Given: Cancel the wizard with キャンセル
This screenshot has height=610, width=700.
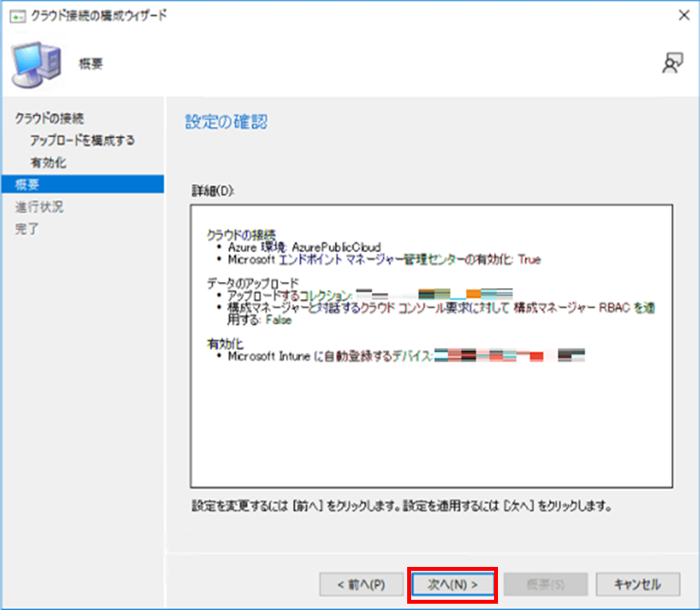Looking at the screenshot, I should 637,584.
